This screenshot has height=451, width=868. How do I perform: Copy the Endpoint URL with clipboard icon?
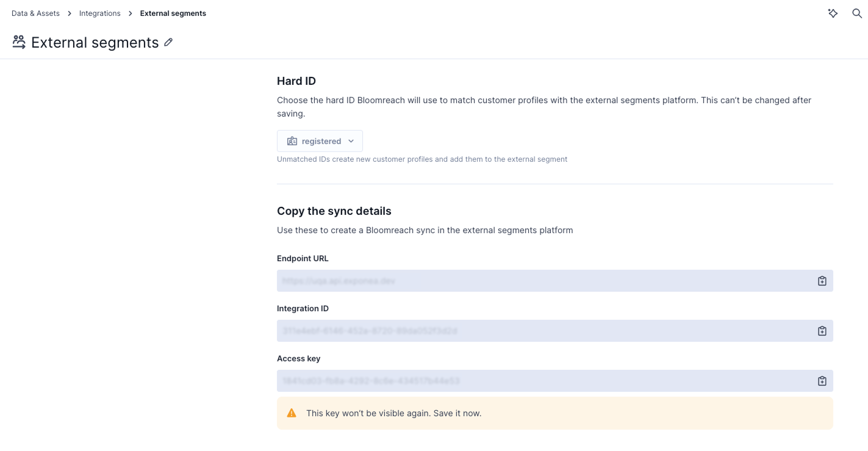point(822,281)
